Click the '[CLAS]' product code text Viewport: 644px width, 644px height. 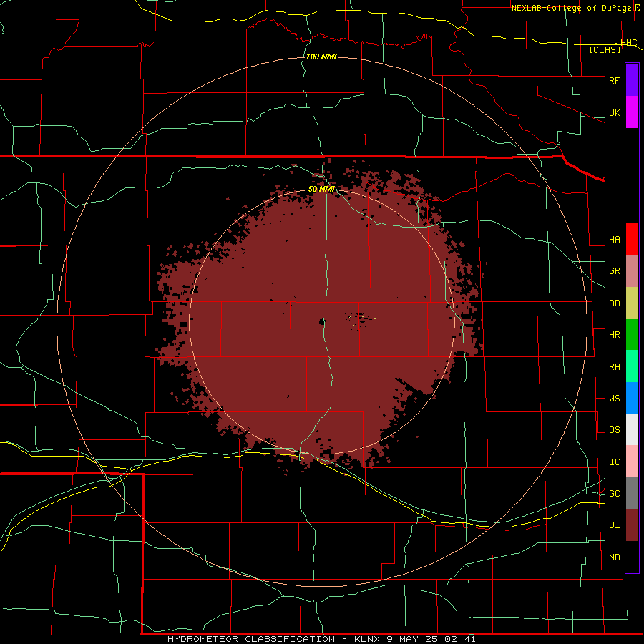[x=605, y=49]
